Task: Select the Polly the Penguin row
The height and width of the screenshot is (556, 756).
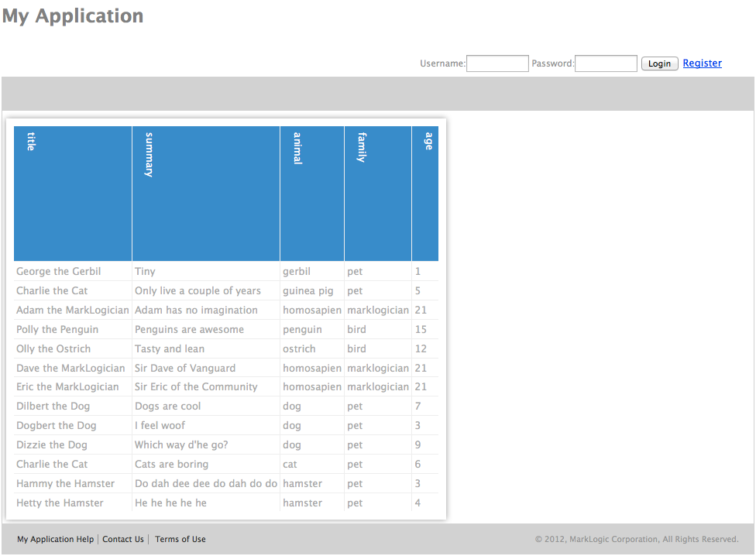Action: tap(57, 330)
